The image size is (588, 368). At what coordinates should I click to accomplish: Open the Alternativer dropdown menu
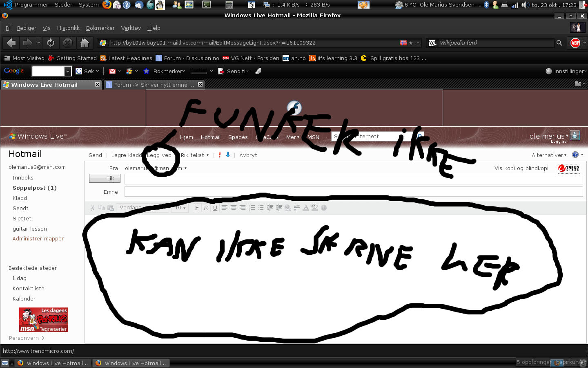tap(549, 155)
